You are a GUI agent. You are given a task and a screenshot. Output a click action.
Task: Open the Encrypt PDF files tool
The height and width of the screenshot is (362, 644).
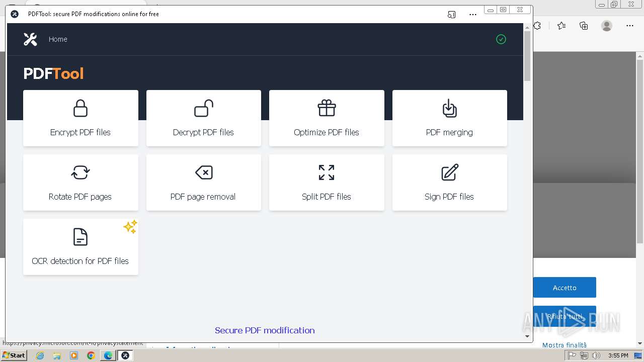[x=80, y=118]
